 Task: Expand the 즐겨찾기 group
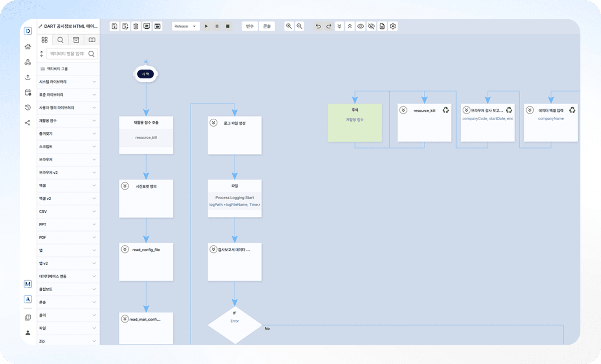tap(68, 134)
